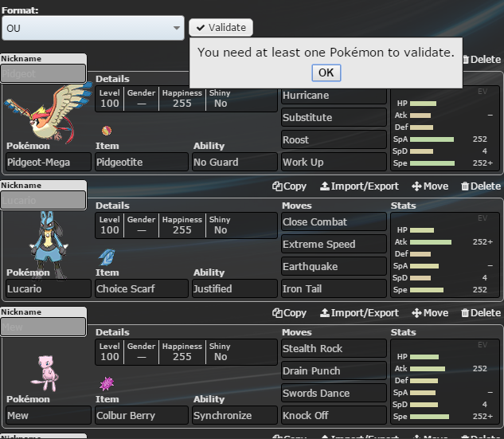Click the Pidgeotite item icon
The image size is (504, 439).
[x=107, y=131]
